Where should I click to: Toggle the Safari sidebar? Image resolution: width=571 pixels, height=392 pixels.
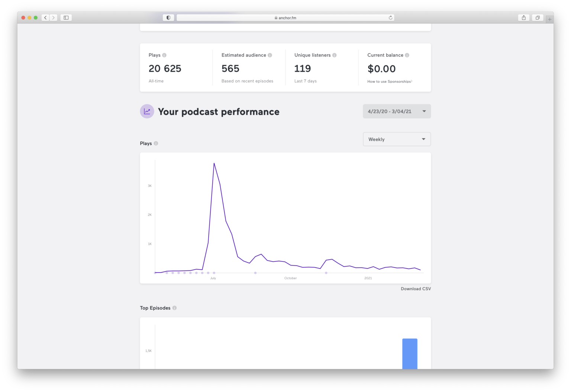(66, 17)
